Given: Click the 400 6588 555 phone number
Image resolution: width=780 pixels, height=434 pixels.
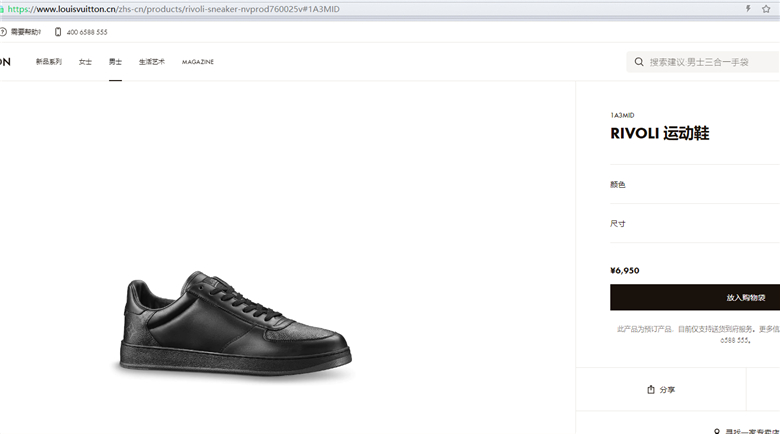Looking at the screenshot, I should [x=87, y=32].
